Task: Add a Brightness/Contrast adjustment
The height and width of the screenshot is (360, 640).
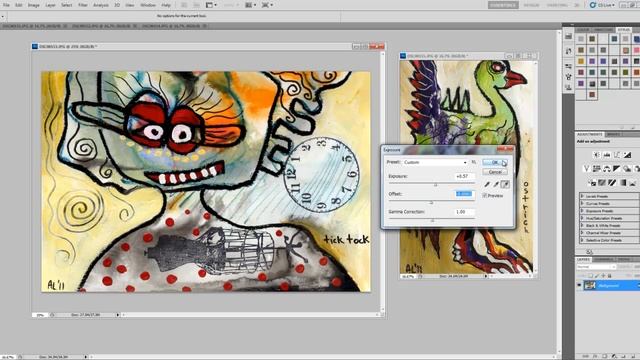Action: [597, 155]
